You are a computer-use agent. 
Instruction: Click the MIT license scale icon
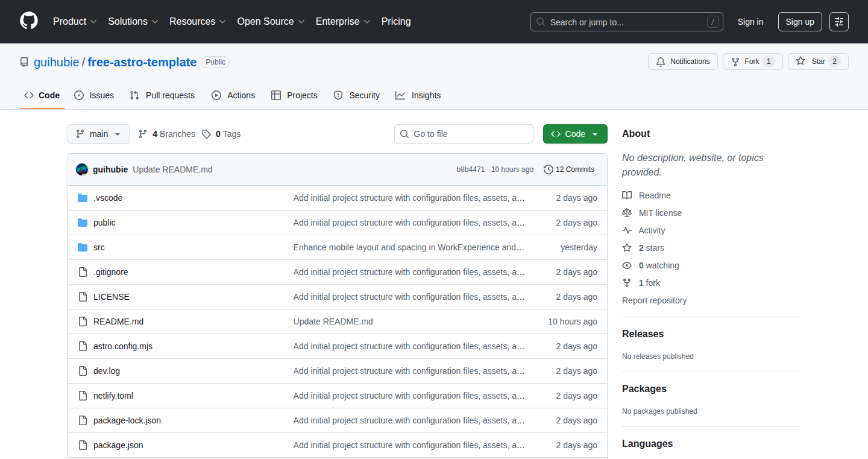(x=627, y=213)
